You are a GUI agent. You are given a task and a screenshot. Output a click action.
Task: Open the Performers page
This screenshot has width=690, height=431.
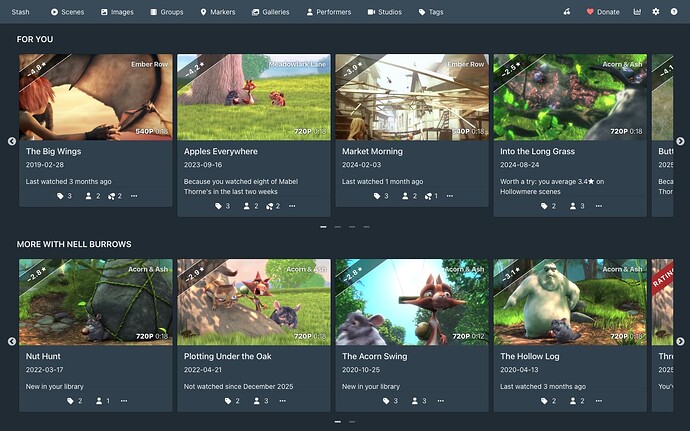(x=329, y=12)
